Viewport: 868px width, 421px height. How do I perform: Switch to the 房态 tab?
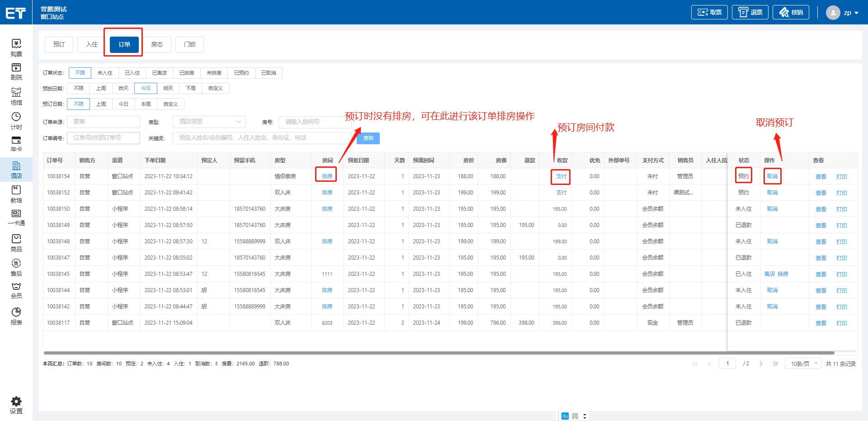pyautogui.click(x=157, y=44)
